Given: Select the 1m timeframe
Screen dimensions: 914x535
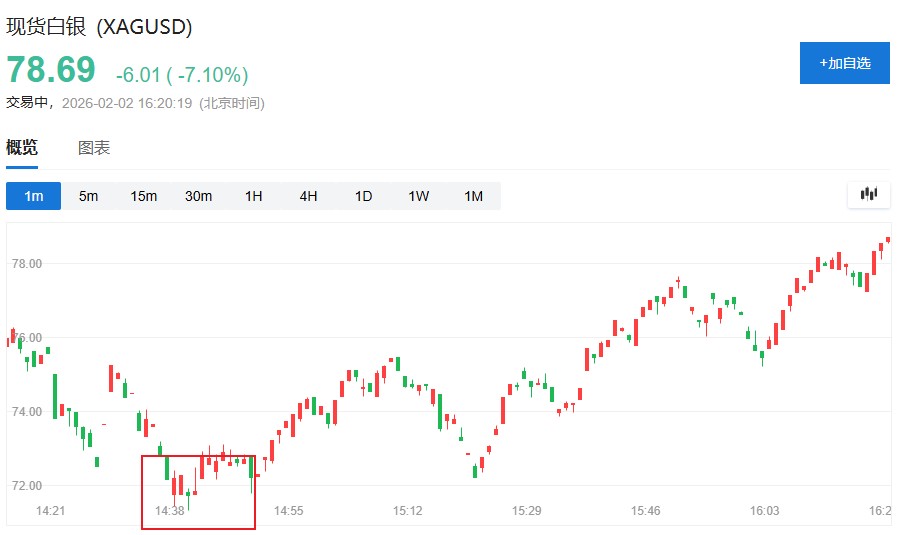Looking at the screenshot, I should [34, 196].
